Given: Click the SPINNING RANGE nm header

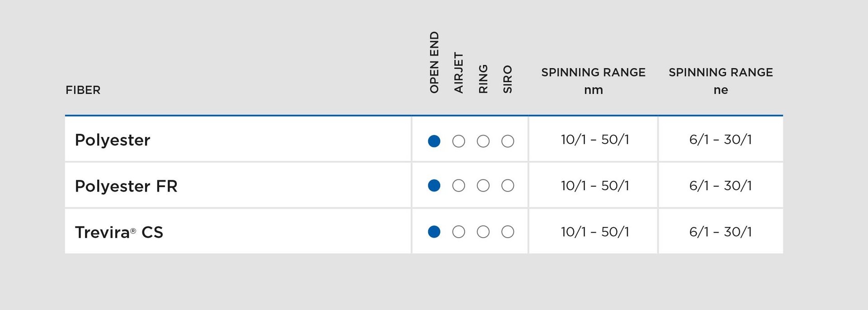Looking at the screenshot, I should (593, 80).
